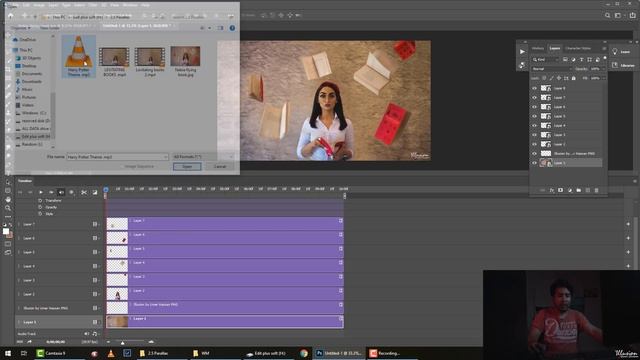
Task: Toggle the Style keyframe stopwatch
Action: pos(40,213)
